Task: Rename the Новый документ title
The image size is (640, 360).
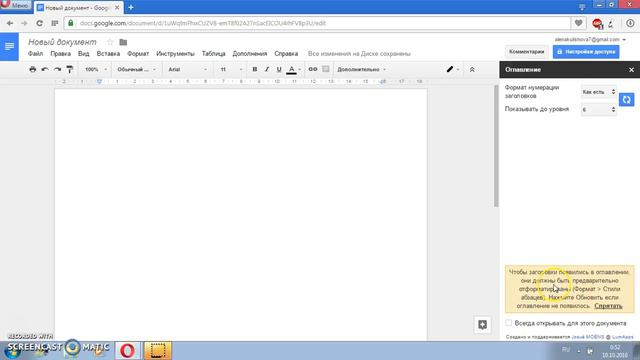Action: pyautogui.click(x=62, y=42)
